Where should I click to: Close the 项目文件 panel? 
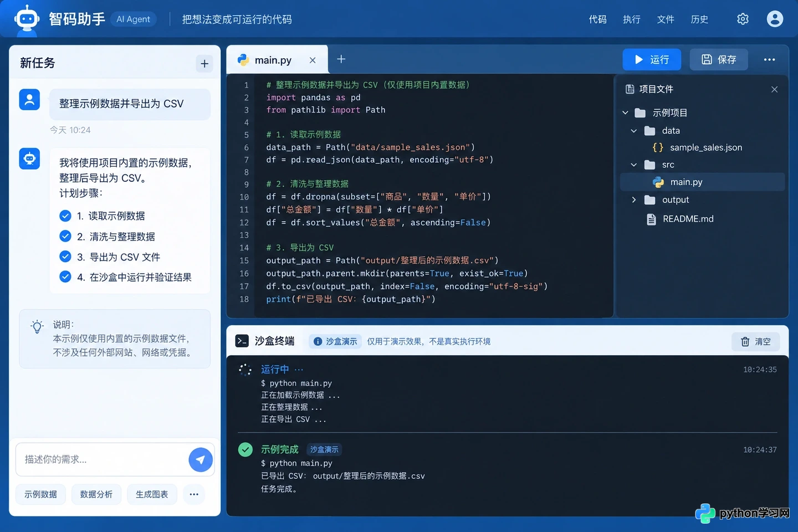point(774,89)
